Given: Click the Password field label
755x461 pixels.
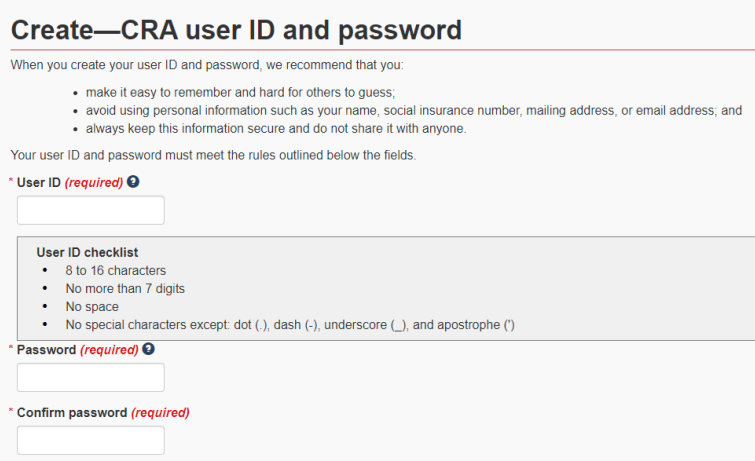Looking at the screenshot, I should click(x=46, y=350).
